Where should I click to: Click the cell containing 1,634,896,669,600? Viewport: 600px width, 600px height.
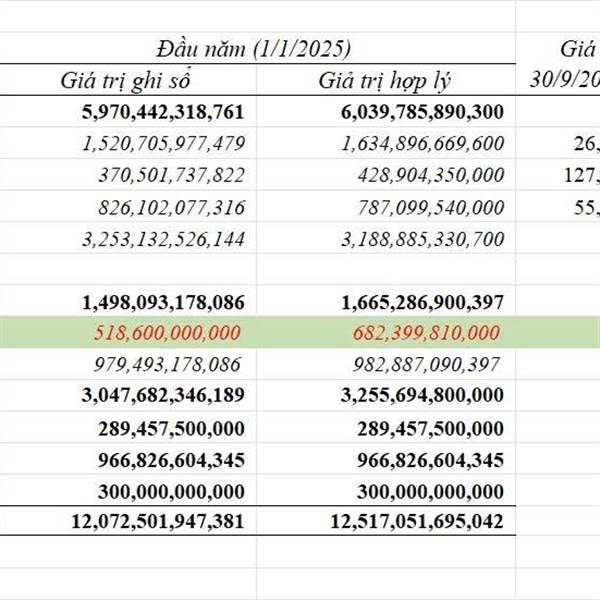pos(423,144)
